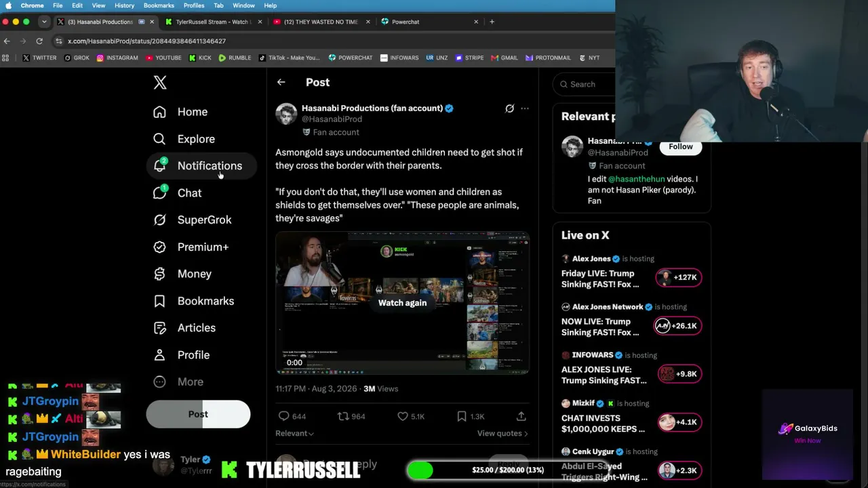
Task: Join Alex Jones live with +127K listeners
Action: coord(679,277)
